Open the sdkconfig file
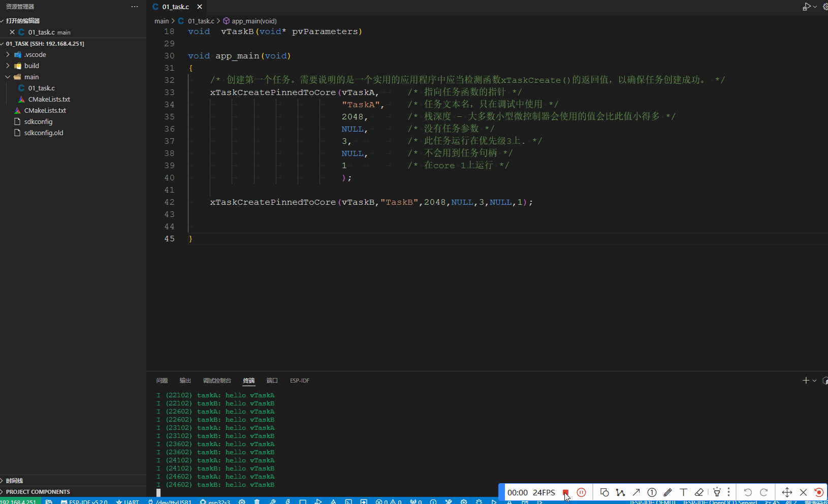This screenshot has height=504, width=828. click(x=38, y=122)
